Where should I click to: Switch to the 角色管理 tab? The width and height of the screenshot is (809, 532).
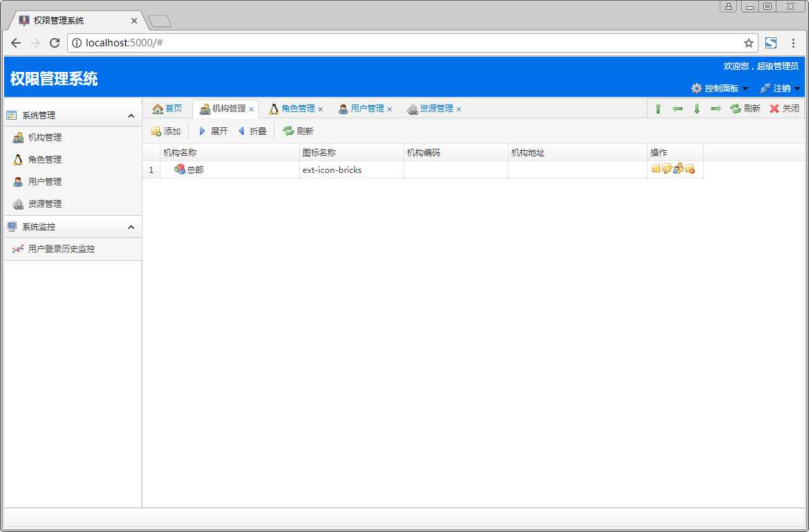[298, 109]
